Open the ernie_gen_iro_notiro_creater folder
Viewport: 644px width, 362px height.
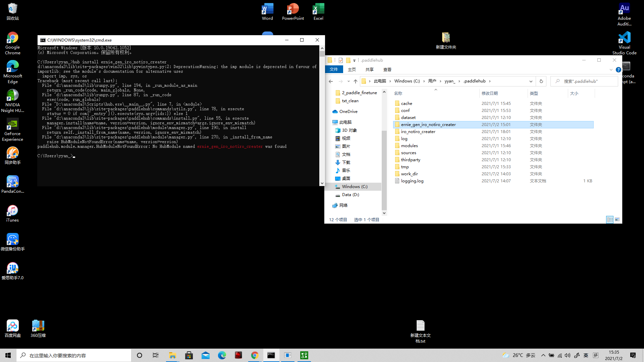tap(428, 124)
